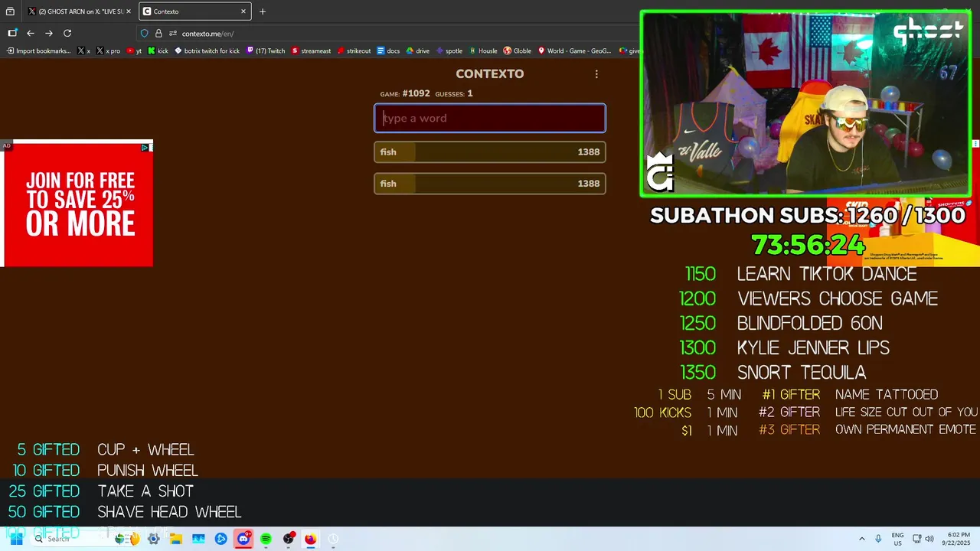Click the microphone tray icon
980x551 pixels.
pyautogui.click(x=878, y=539)
